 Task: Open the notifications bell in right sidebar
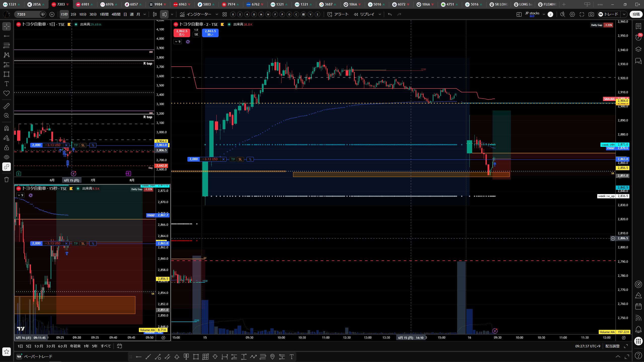point(638,329)
